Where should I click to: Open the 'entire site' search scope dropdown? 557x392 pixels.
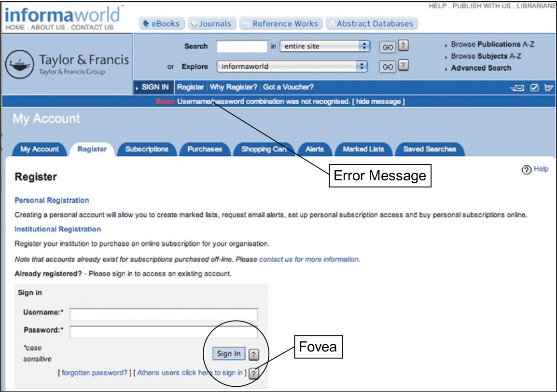click(x=325, y=46)
